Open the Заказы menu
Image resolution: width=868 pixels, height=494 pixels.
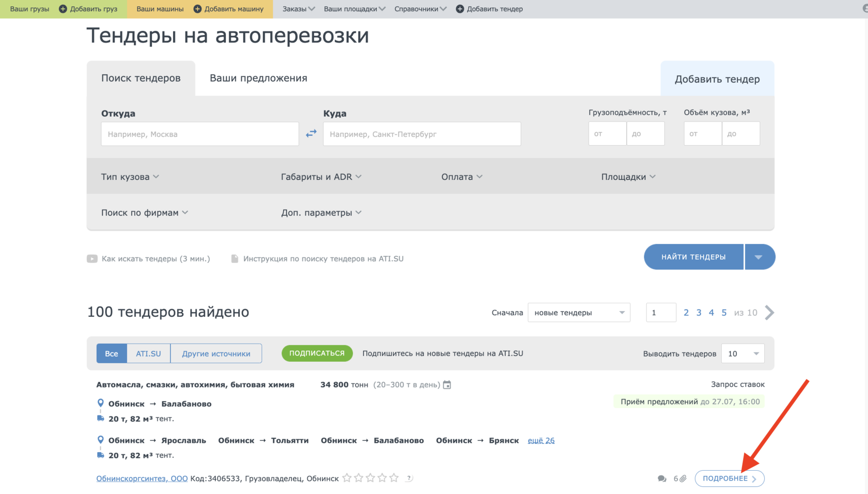tap(299, 9)
